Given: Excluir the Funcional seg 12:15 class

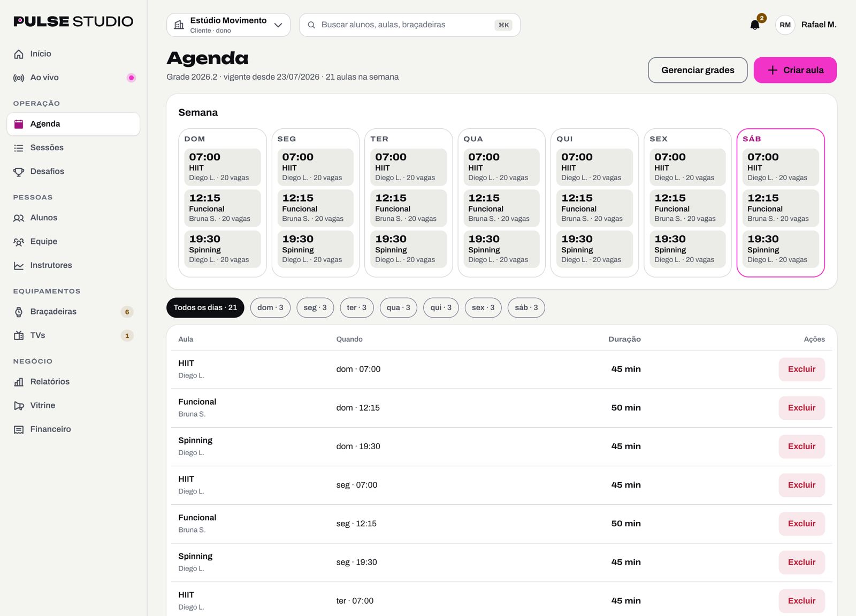Looking at the screenshot, I should [x=801, y=524].
